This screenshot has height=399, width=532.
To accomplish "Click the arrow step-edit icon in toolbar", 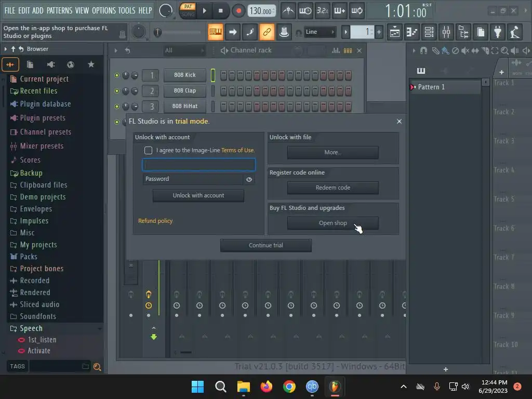I will point(233,32).
